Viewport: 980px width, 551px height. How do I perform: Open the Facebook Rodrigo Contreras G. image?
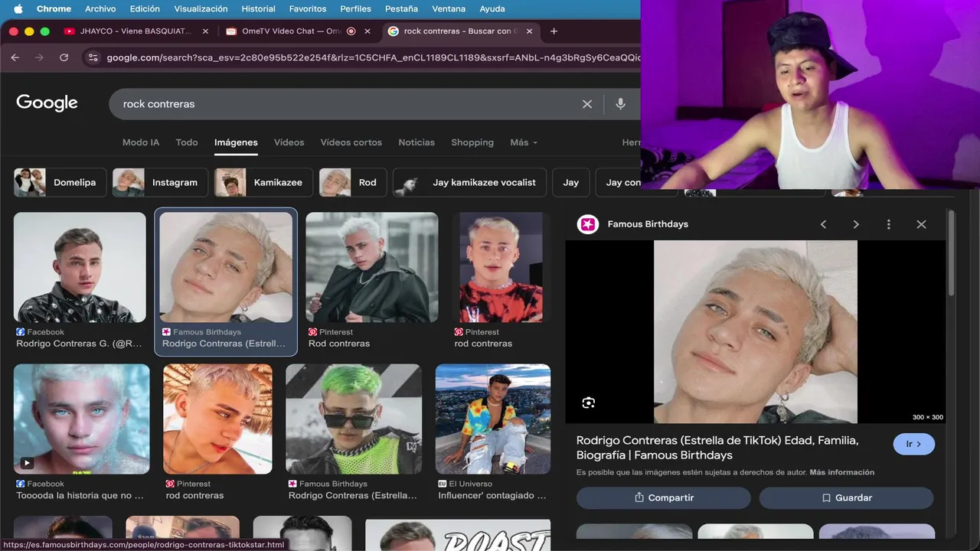tap(80, 267)
